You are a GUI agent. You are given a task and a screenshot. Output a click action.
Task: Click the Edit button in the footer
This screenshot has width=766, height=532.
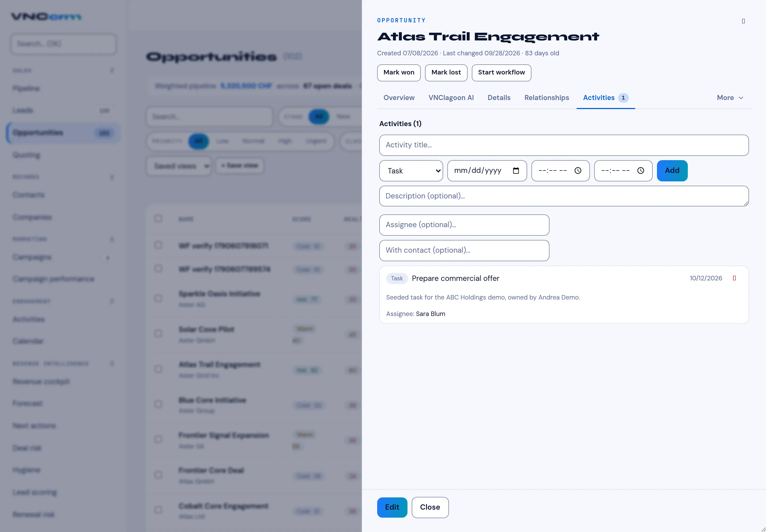coord(392,507)
